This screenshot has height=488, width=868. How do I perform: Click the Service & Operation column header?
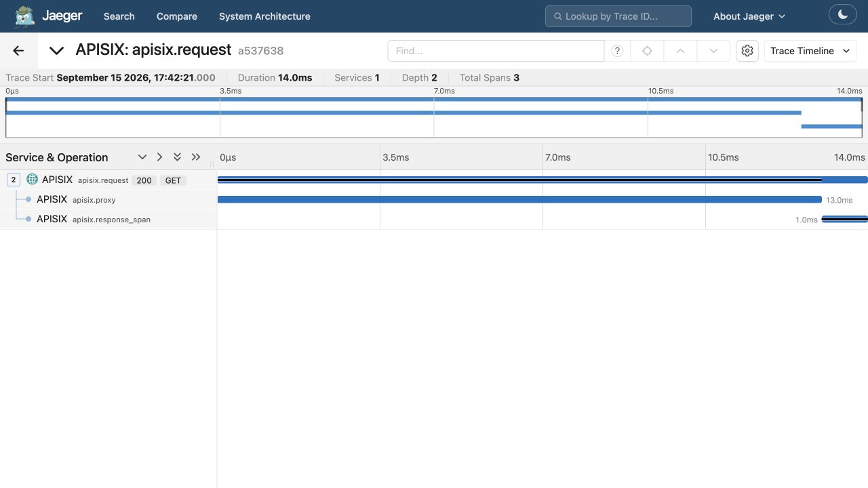[x=57, y=157]
